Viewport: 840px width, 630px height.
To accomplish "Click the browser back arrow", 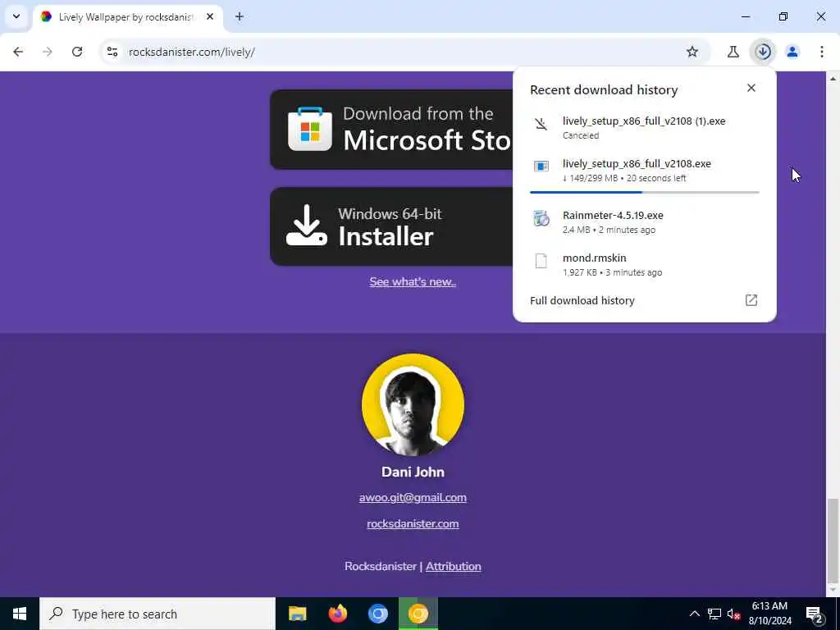I will click(18, 52).
